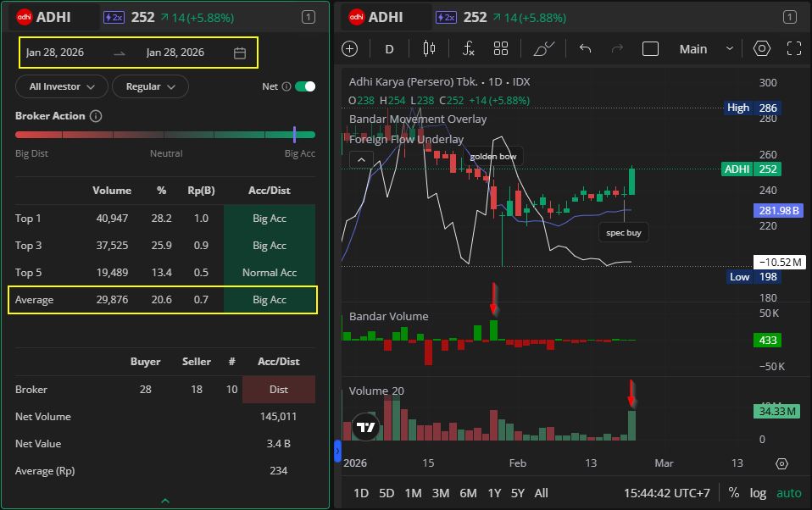Click the Foreign Flow Underlay legend

tap(406, 139)
